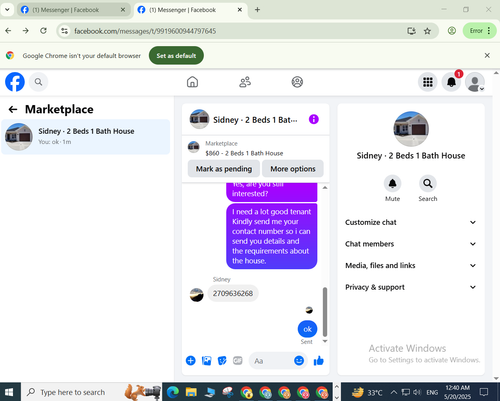
Task: Click the 2709636268 message bubble
Action: click(233, 293)
